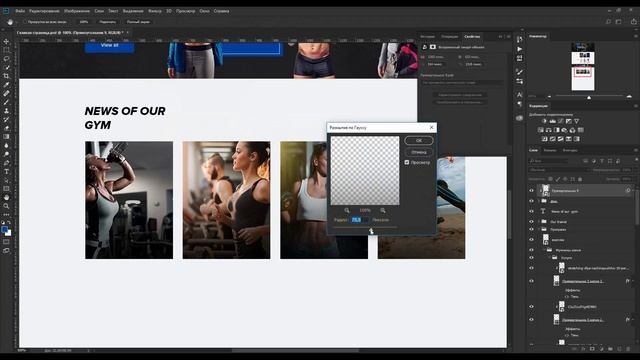This screenshot has height=360, width=640.
Task: Collapse effects arrow on first underlined Rectangle layer
Action: tap(633, 281)
